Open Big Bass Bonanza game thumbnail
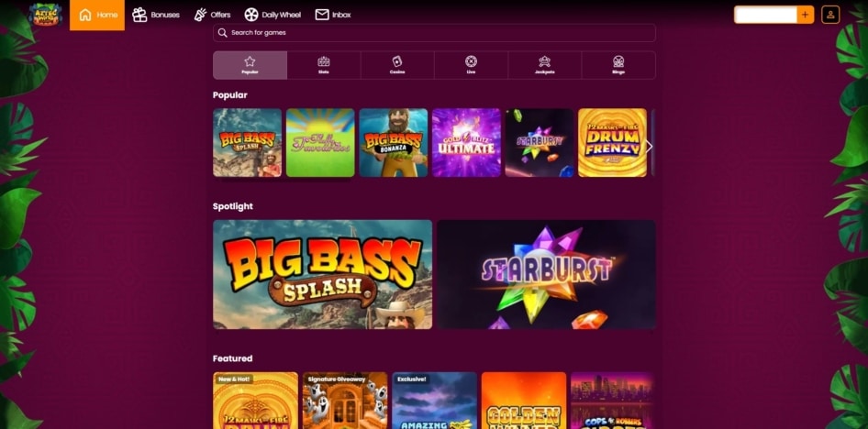This screenshot has height=429, width=868. point(394,143)
